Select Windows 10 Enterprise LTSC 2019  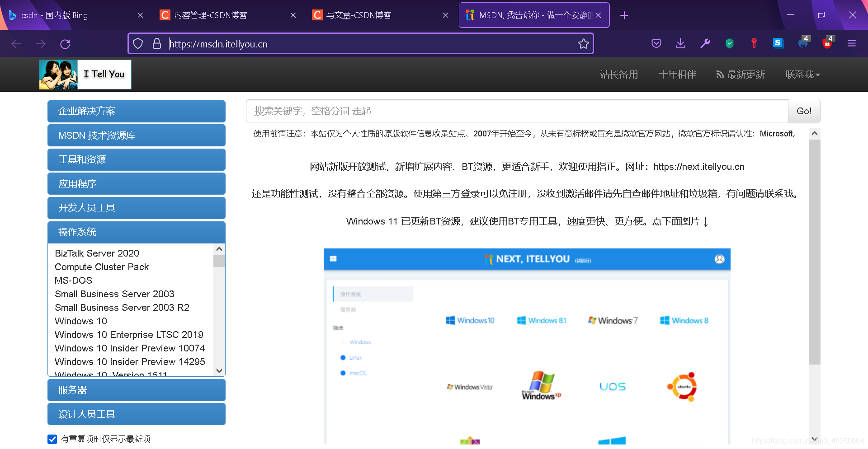click(x=129, y=335)
